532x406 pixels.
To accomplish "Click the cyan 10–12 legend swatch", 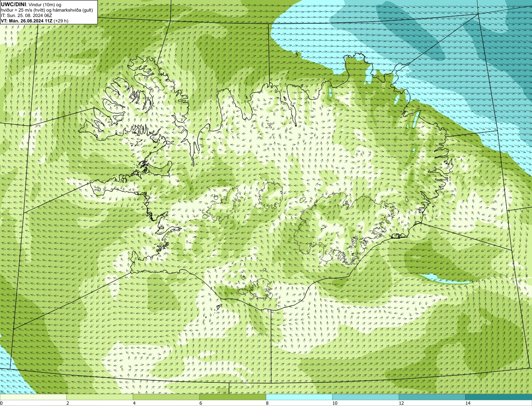I will [x=366, y=397].
